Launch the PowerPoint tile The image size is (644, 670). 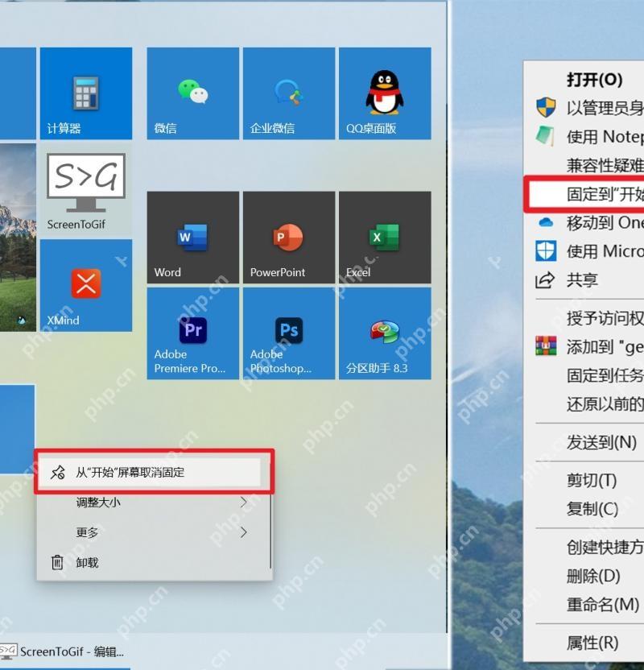pyautogui.click(x=289, y=237)
